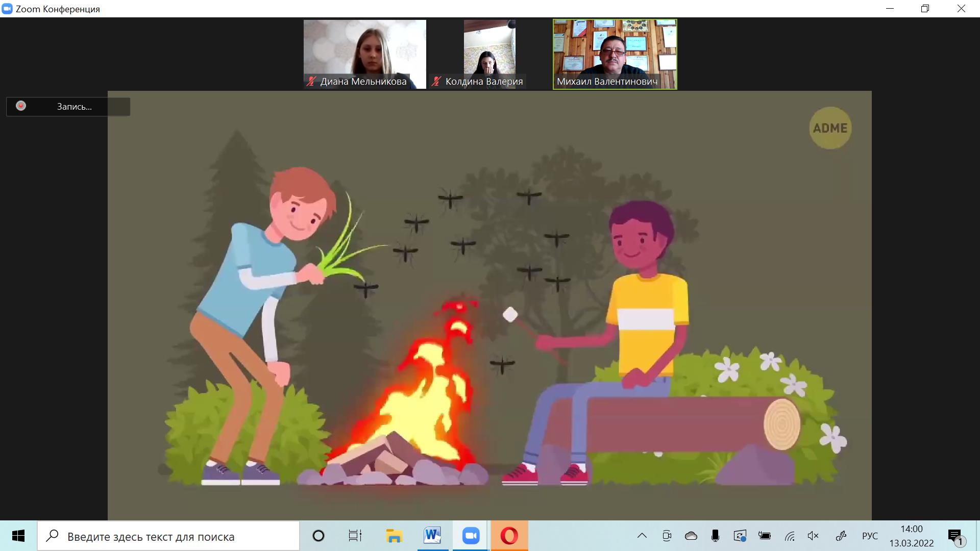Open the Zoom app in taskbar
This screenshot has height=551, width=980.
[470, 536]
